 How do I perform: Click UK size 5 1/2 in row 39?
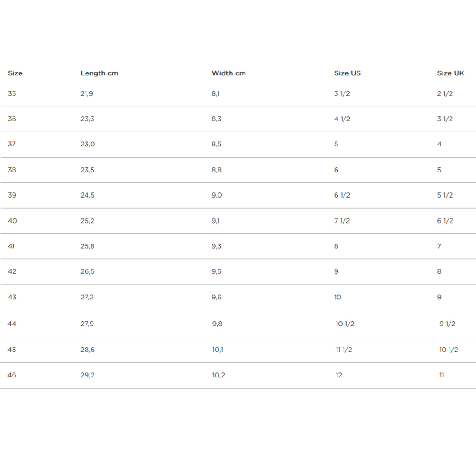445,195
